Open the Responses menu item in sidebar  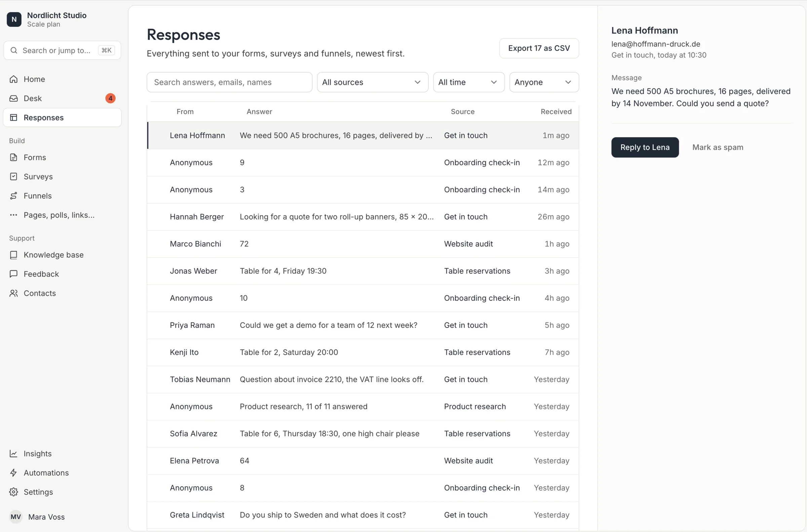63,117
